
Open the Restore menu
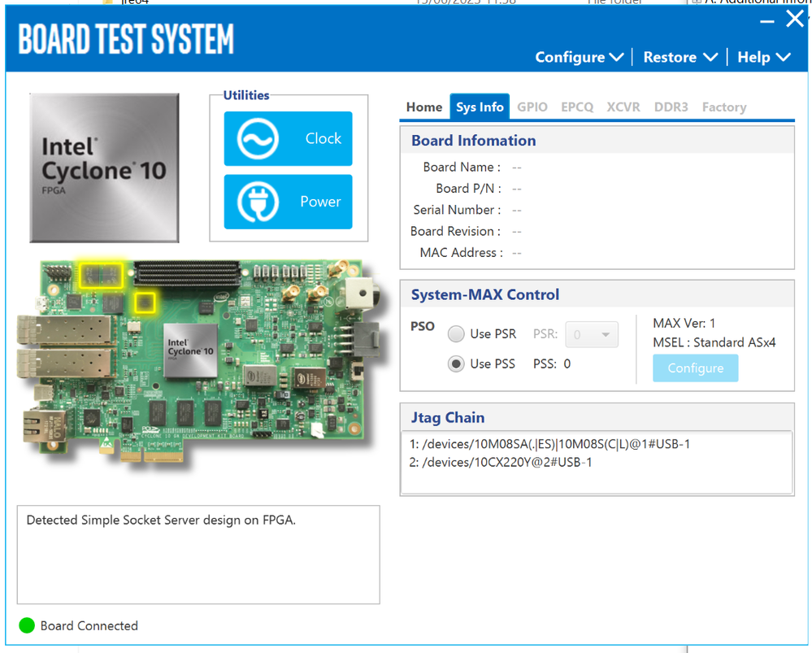680,57
